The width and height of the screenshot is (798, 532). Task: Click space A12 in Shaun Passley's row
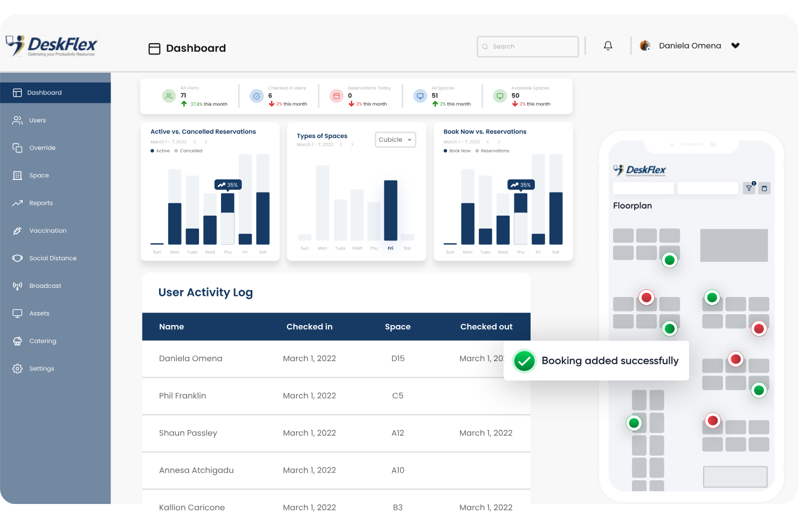point(398,433)
